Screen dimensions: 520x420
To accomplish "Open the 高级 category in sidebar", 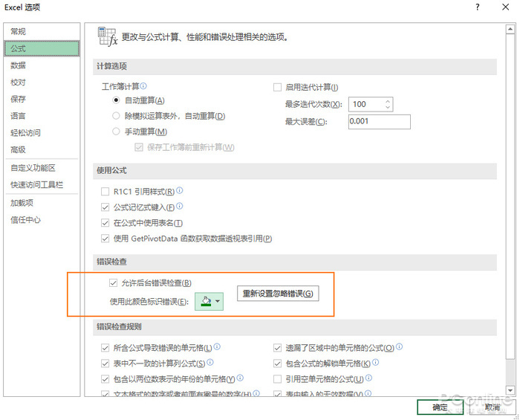I will coord(18,149).
